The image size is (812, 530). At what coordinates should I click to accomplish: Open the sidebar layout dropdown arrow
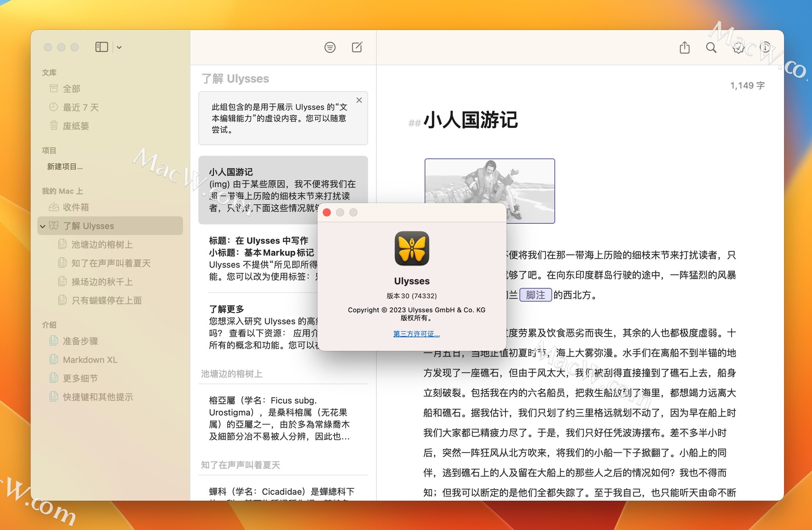tap(119, 47)
